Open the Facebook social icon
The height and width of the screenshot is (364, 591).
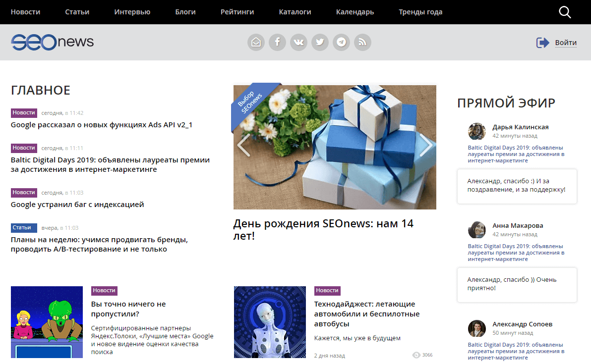pyautogui.click(x=277, y=42)
